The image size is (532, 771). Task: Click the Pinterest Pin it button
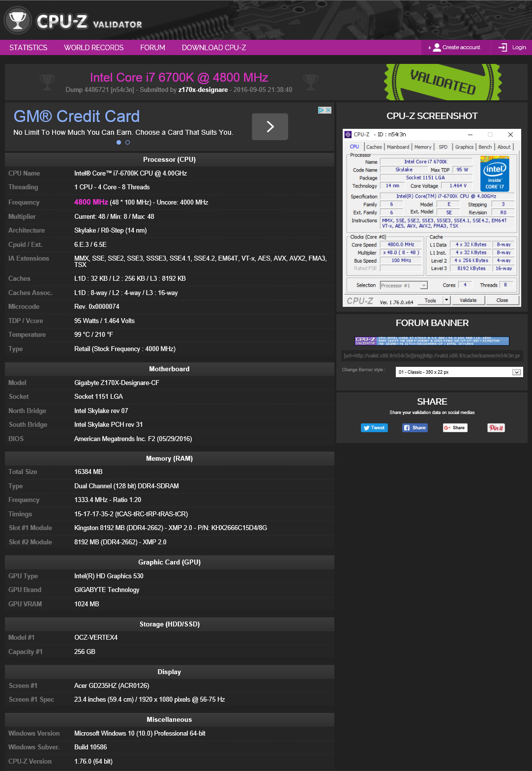tap(496, 428)
